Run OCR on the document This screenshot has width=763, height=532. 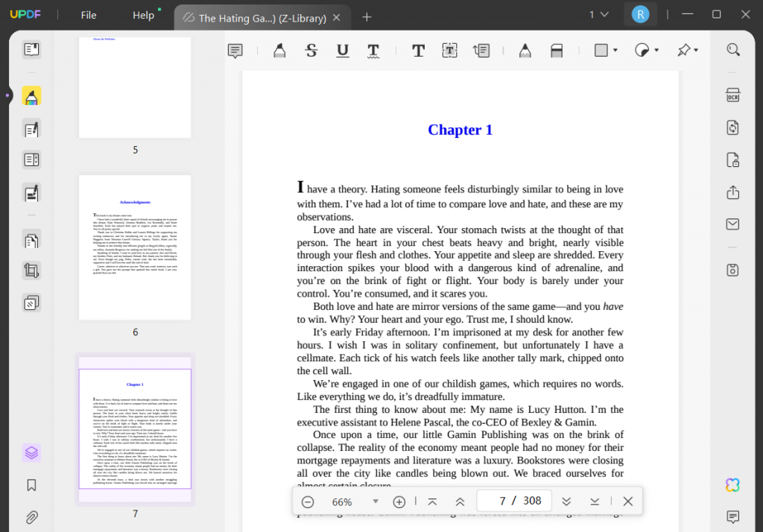732,95
